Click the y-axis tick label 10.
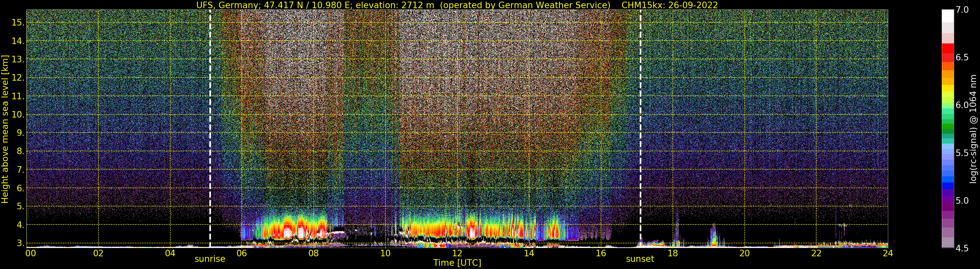Image resolution: width=980 pixels, height=269 pixels. [18, 115]
